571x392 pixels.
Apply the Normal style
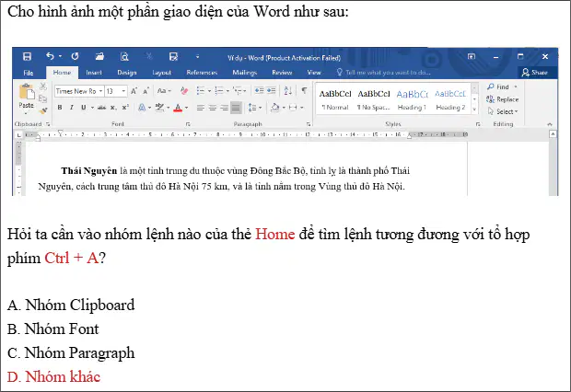[335, 100]
